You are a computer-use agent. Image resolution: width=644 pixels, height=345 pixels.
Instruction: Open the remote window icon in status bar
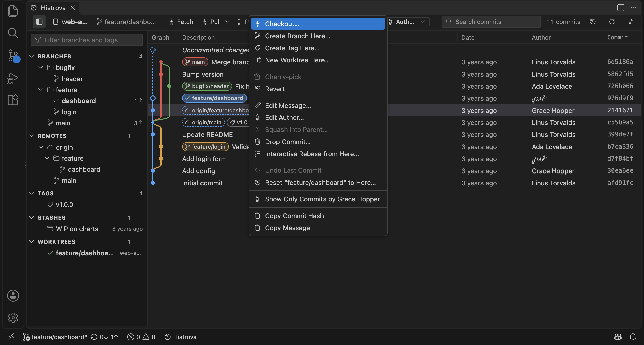11,337
